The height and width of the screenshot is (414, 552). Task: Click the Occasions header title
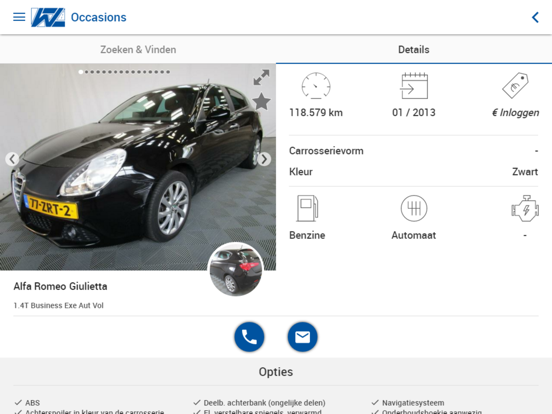(99, 17)
